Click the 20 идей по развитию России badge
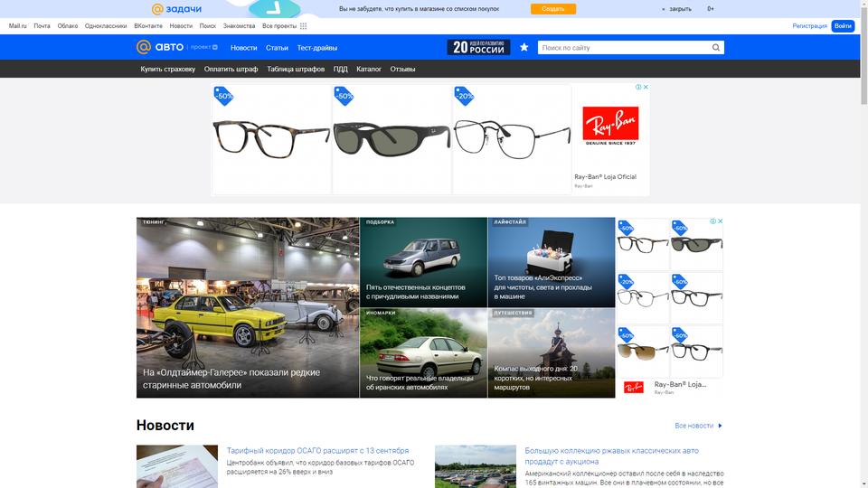Viewport: 868px width, 488px height. [478, 47]
